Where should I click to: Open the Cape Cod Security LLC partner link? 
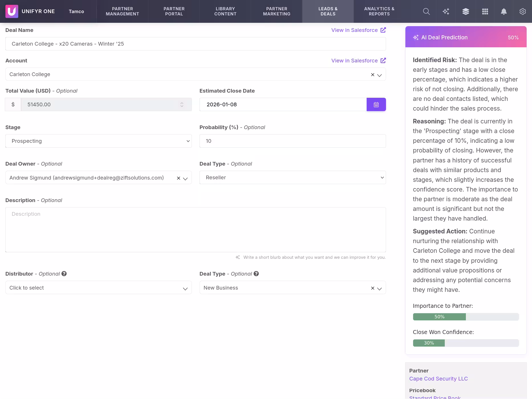[x=438, y=378]
